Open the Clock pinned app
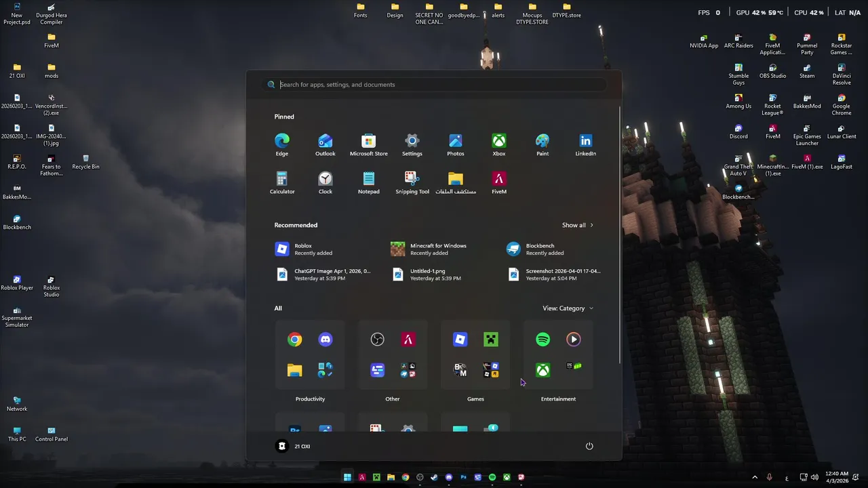868x488 pixels. coord(325,183)
